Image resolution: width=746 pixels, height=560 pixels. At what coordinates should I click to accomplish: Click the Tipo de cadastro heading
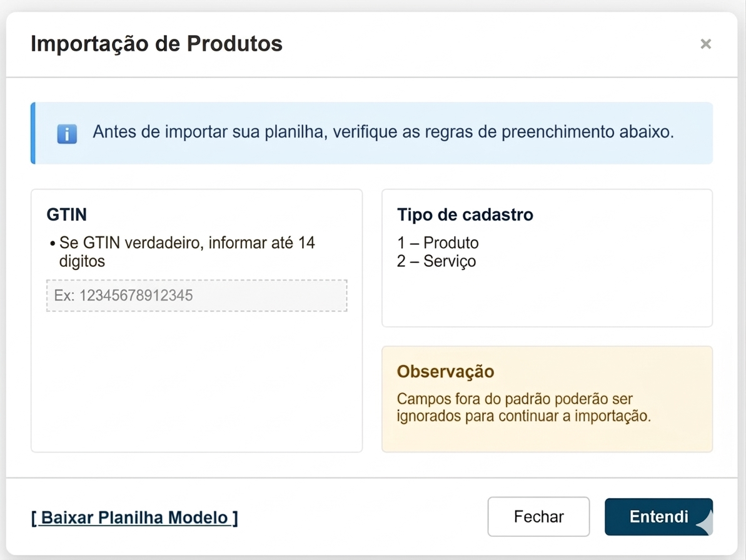[x=465, y=214]
